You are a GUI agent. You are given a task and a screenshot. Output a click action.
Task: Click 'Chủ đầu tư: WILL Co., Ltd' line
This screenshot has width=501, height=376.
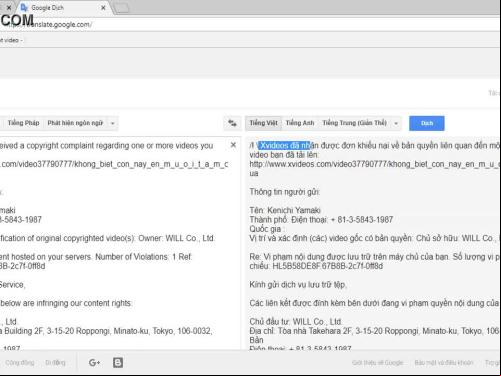pyautogui.click(x=296, y=322)
